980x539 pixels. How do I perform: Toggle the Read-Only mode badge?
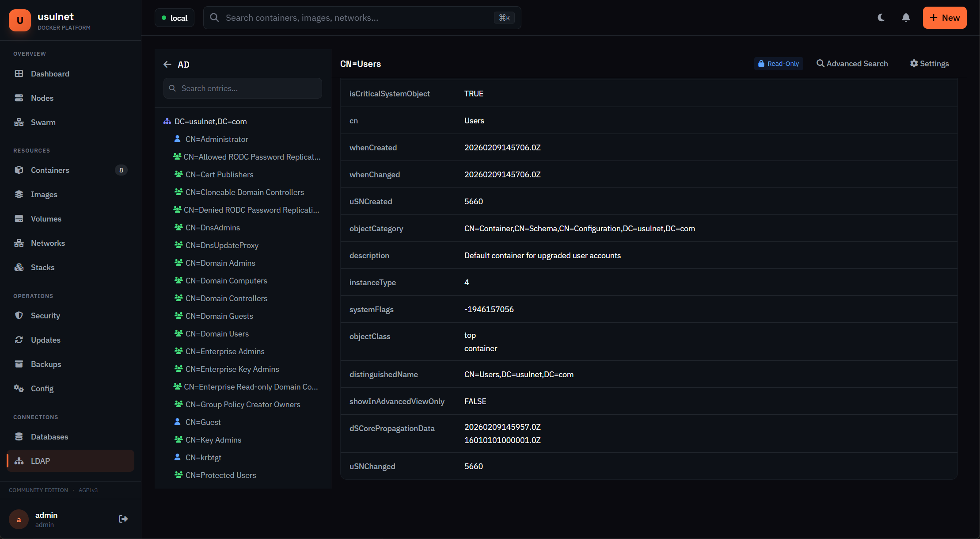(778, 63)
